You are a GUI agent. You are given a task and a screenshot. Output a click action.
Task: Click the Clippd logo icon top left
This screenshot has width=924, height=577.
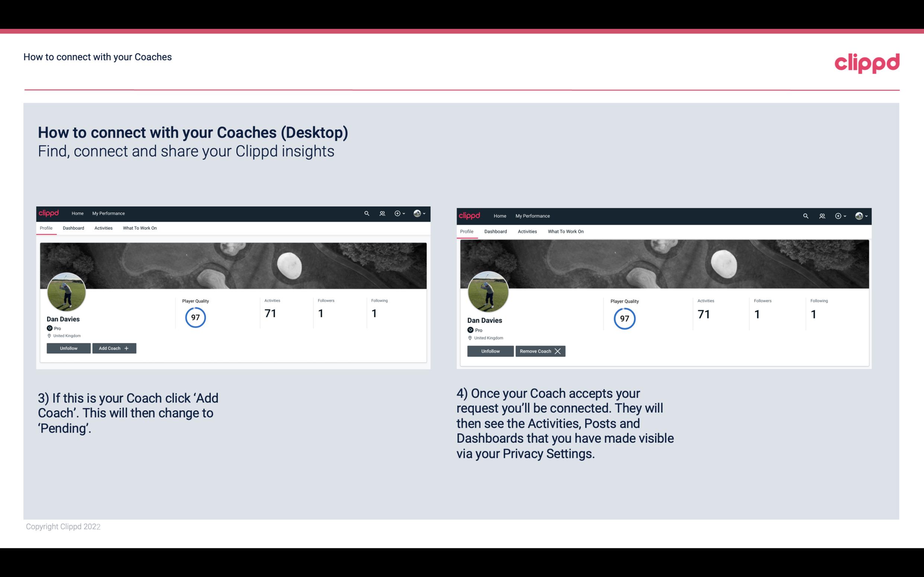click(x=49, y=213)
